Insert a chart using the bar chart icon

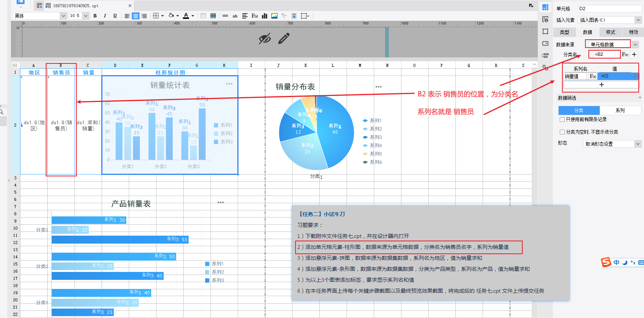pyautogui.click(x=265, y=16)
